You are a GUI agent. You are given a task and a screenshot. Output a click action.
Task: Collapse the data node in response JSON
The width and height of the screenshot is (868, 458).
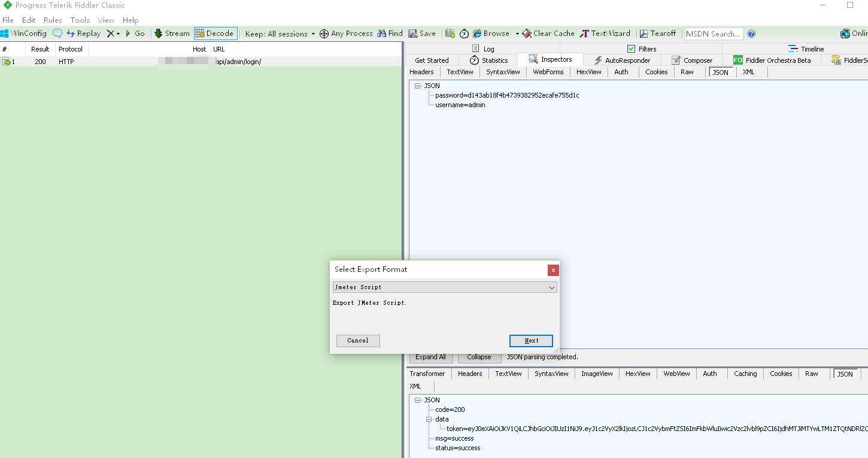429,419
